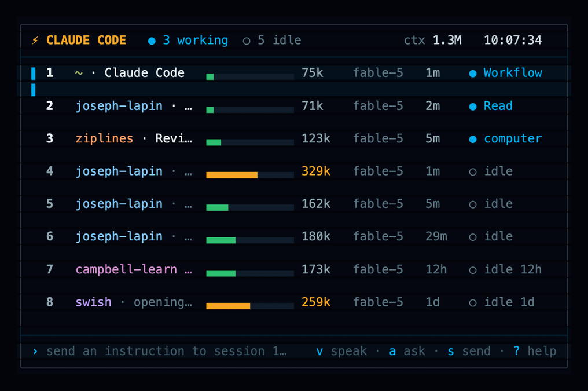Select the campbell-learn session name
This screenshot has width=588, height=391.
pos(126,269)
